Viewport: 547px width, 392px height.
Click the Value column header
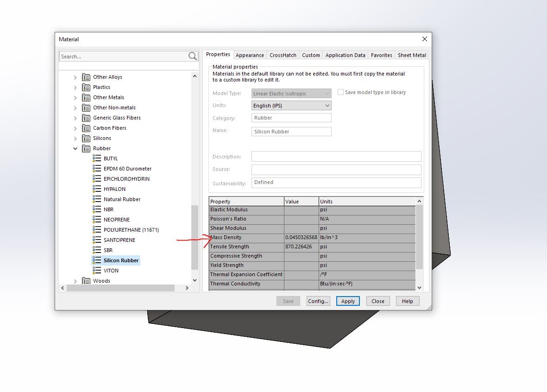click(302, 202)
